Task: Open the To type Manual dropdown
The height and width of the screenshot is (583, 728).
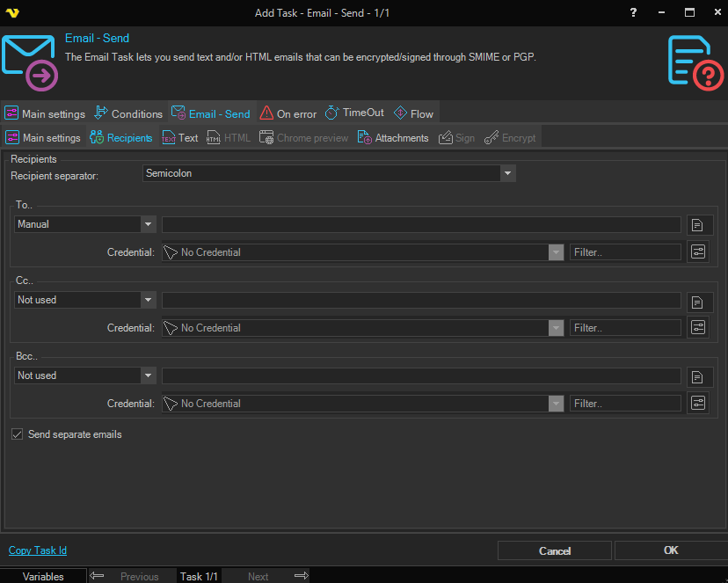Action: (x=148, y=224)
